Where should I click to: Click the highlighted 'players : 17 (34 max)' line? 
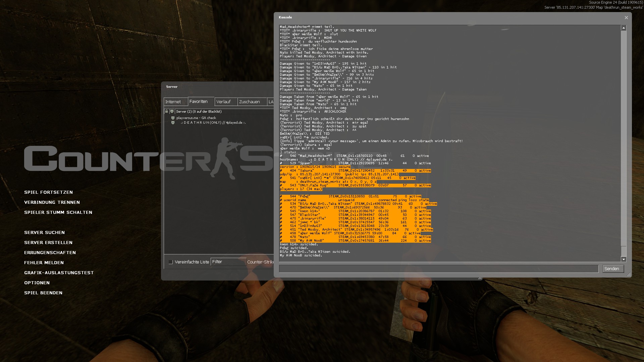tap(301, 189)
